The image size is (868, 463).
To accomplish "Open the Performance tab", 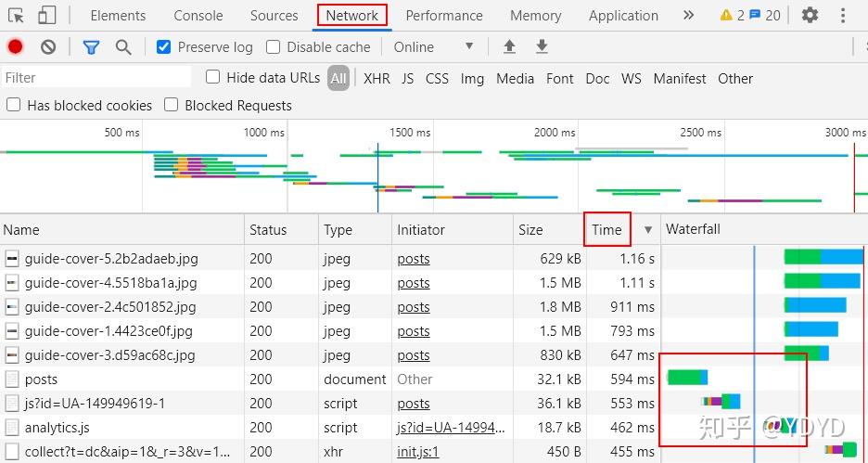I will (444, 16).
